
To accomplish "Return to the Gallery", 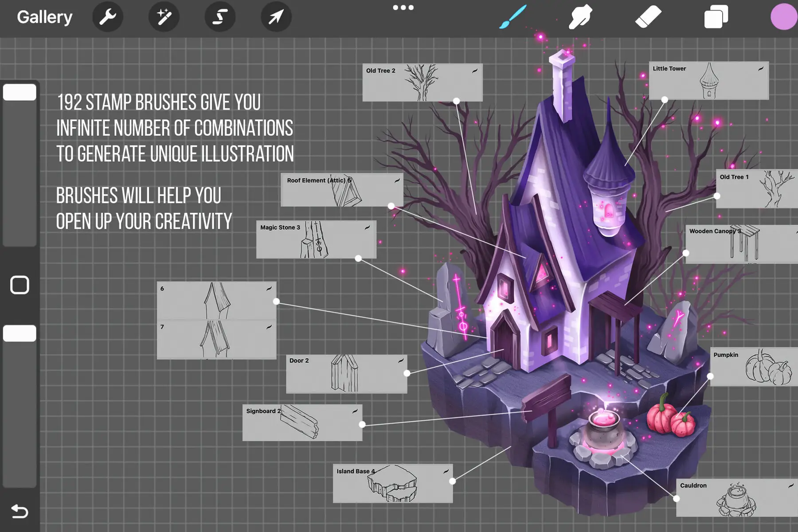I will pos(44,16).
